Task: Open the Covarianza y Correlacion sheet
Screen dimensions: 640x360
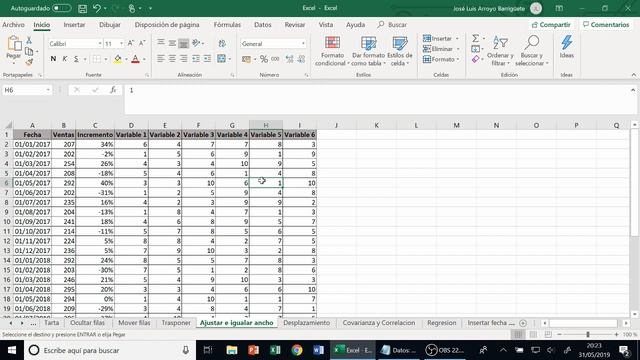Action: (379, 323)
